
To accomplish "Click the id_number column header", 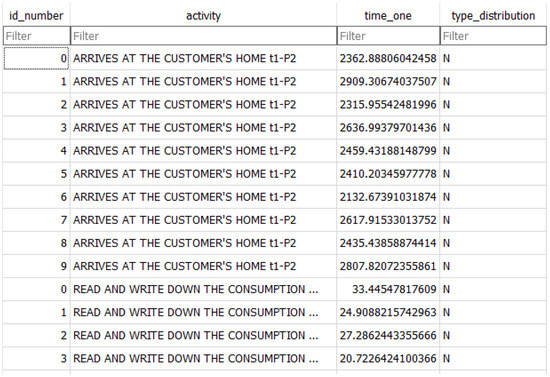I will coord(36,16).
